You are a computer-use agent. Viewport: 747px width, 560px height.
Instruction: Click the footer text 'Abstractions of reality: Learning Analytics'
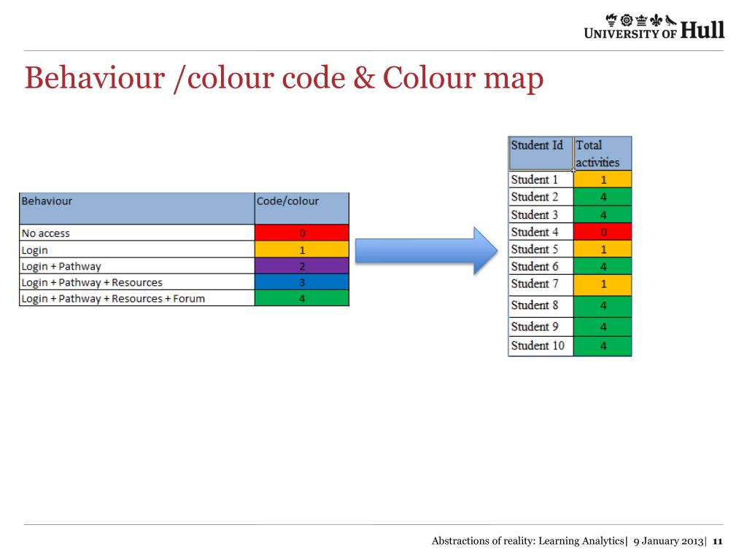click(x=528, y=541)
